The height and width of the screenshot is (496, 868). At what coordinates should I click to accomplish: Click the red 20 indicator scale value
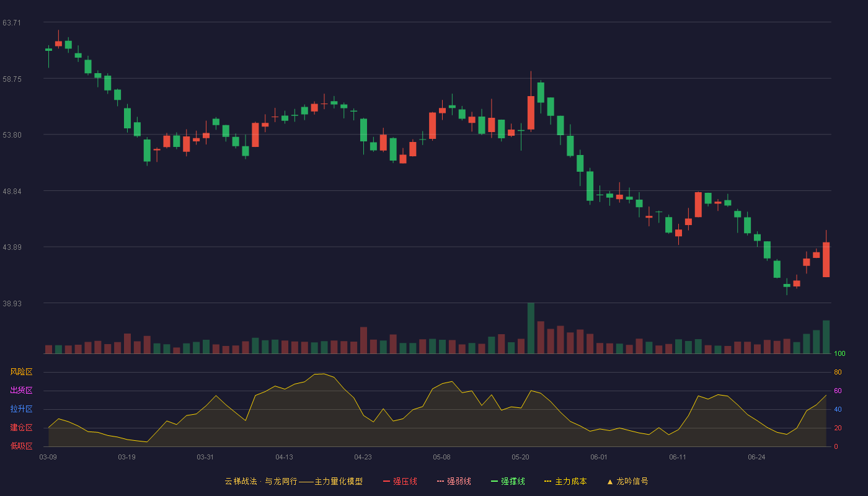click(x=838, y=428)
